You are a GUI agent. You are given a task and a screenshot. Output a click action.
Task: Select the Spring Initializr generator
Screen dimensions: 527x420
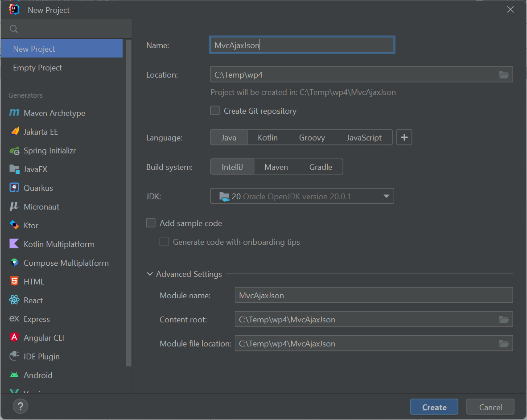[62, 151]
